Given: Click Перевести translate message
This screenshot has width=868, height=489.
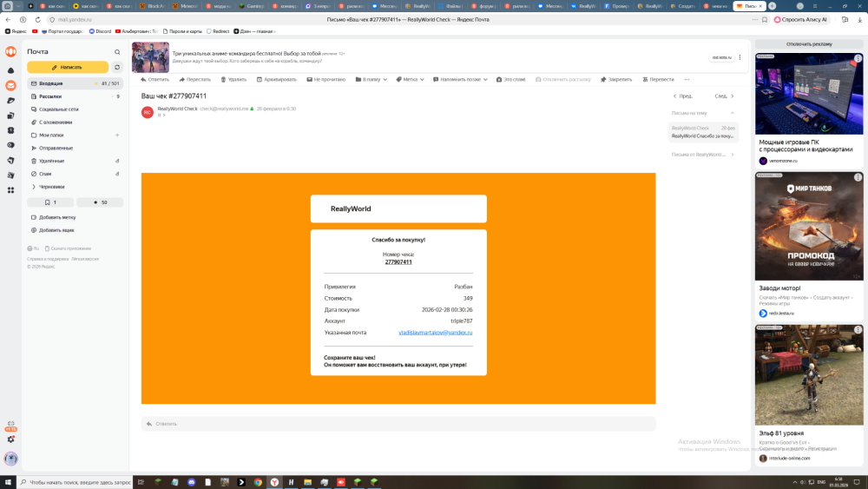Looking at the screenshot, I should pyautogui.click(x=658, y=80).
